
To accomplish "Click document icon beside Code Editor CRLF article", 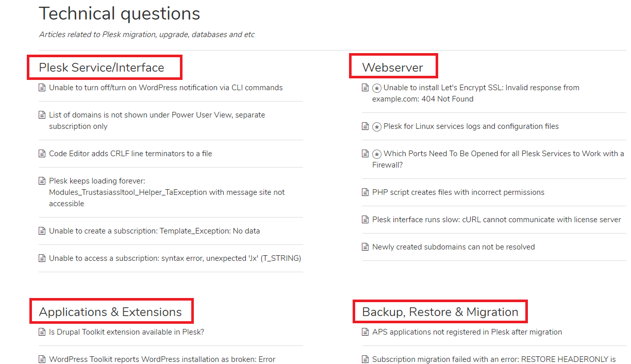I will (x=42, y=154).
